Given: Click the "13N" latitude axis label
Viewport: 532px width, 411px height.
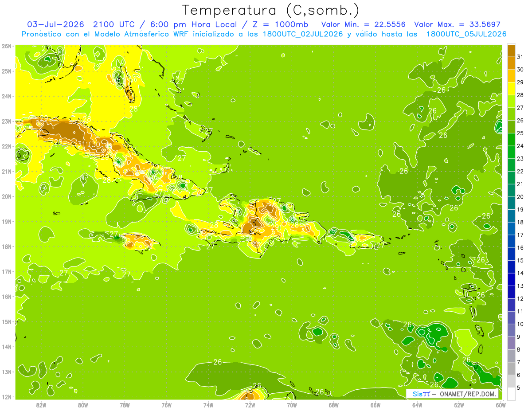Looking at the screenshot, I should pos(7,372).
